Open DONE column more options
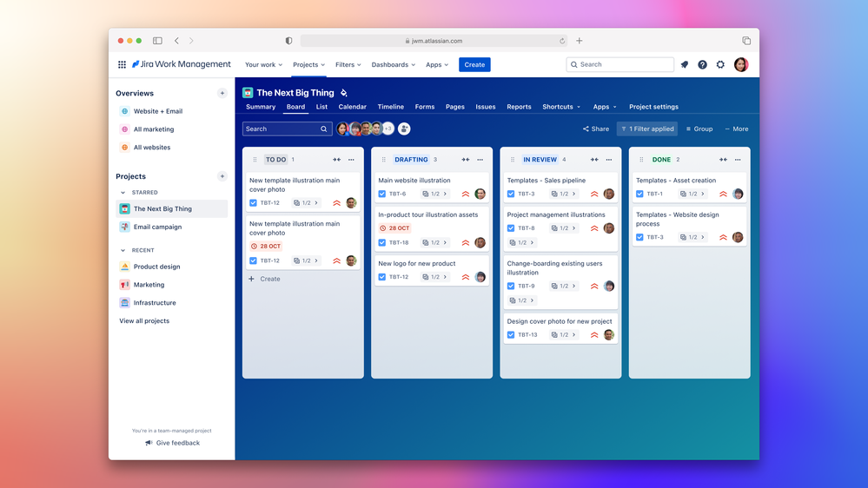Screen dimensions: 868x488 coord(738,160)
